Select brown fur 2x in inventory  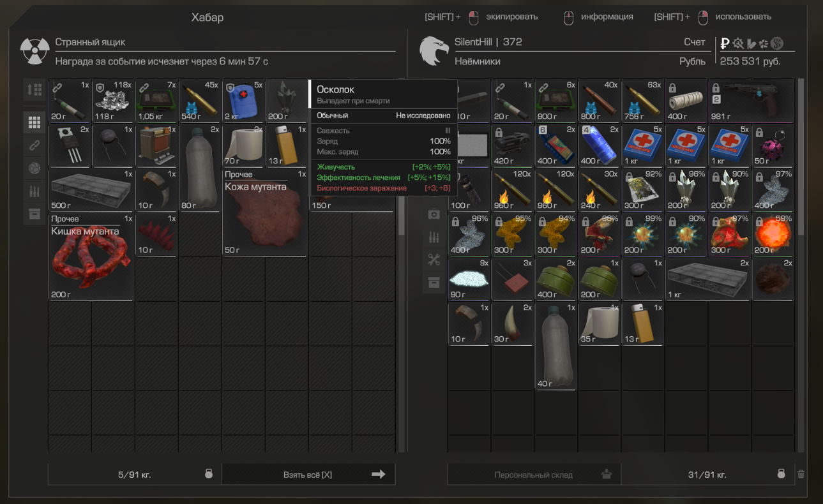tap(773, 279)
